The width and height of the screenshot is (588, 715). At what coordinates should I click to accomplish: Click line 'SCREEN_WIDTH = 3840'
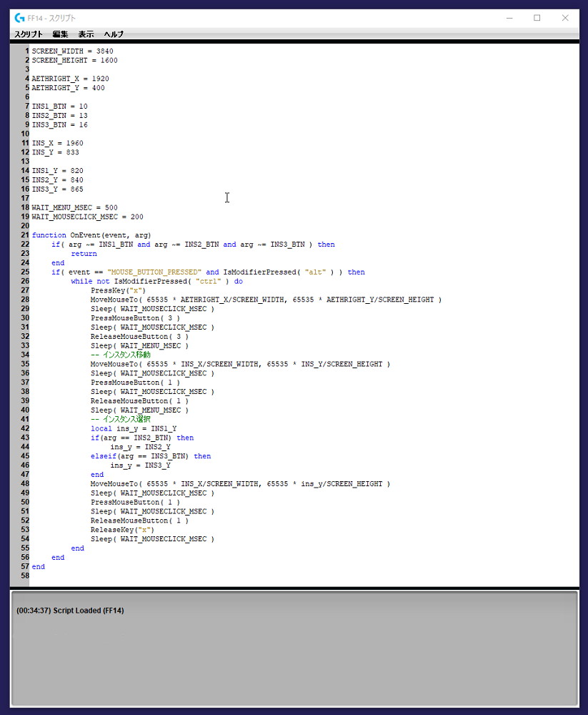pos(72,51)
